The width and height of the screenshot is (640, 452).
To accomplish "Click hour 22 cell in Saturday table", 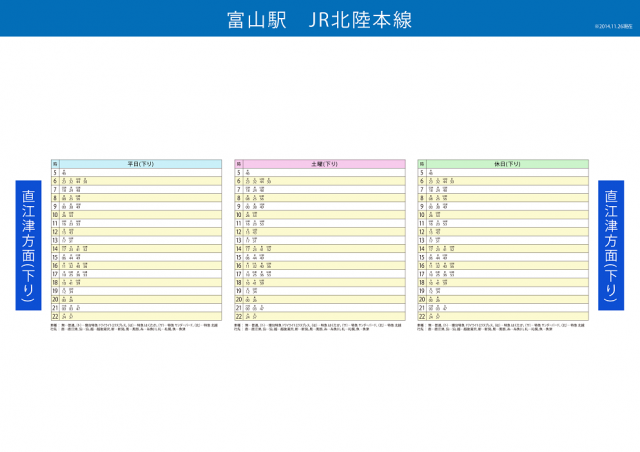I will pos(239,316).
